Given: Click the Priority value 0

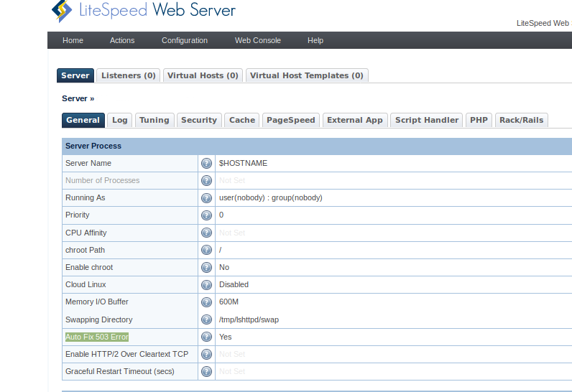Looking at the screenshot, I should click(x=221, y=215).
